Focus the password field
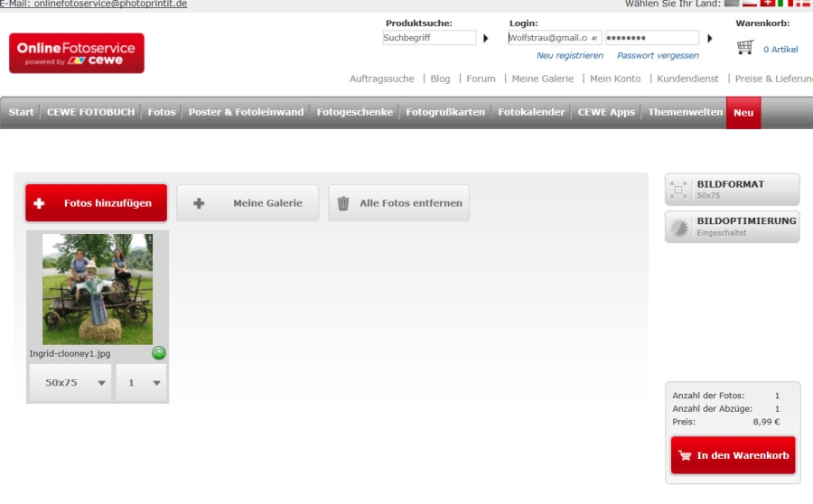 [652, 38]
